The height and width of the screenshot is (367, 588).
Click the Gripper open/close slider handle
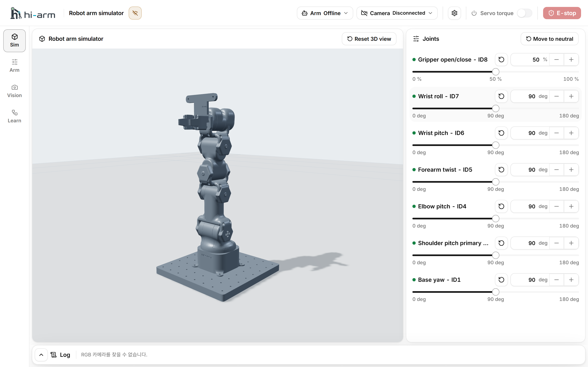(496, 72)
